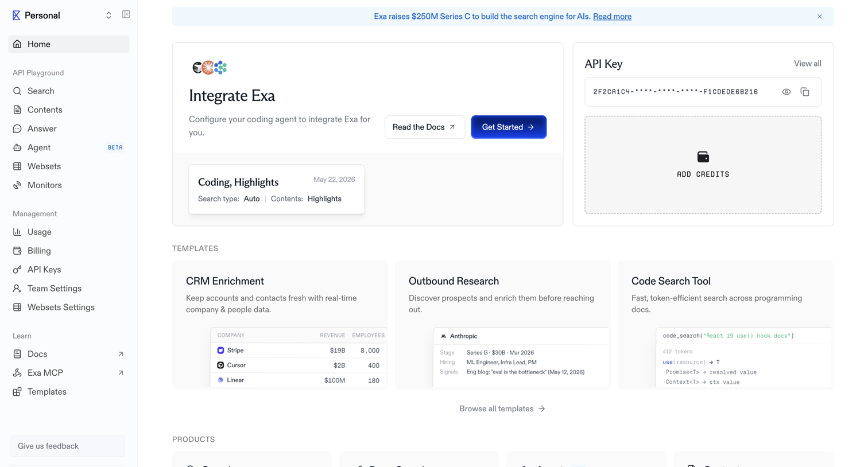Click the Team Settings person icon
The image size is (868, 467).
coord(17,289)
